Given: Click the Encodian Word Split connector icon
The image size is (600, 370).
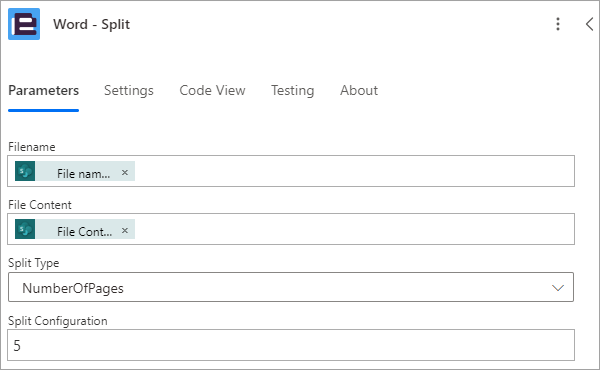Looking at the screenshot, I should tap(24, 24).
